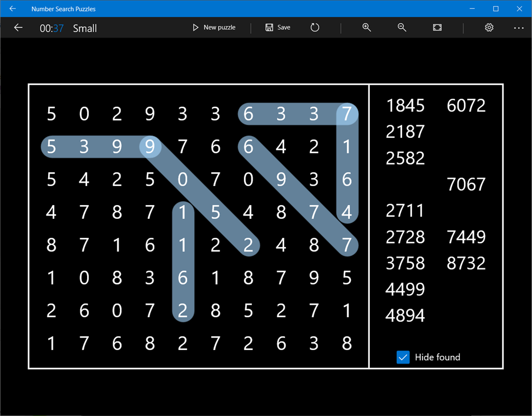Screen dimensions: 532x416
Task: Restart the puzzle using the circular arrow
Action: 315,27
